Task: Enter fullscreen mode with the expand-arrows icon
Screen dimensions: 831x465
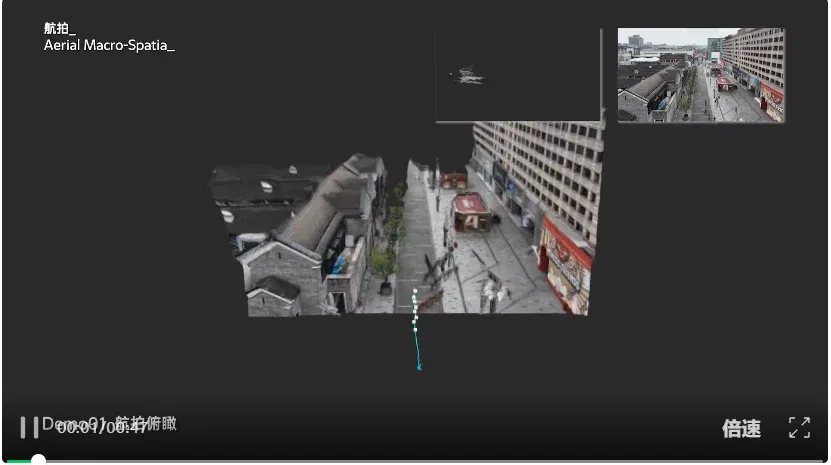Action: pos(799,427)
